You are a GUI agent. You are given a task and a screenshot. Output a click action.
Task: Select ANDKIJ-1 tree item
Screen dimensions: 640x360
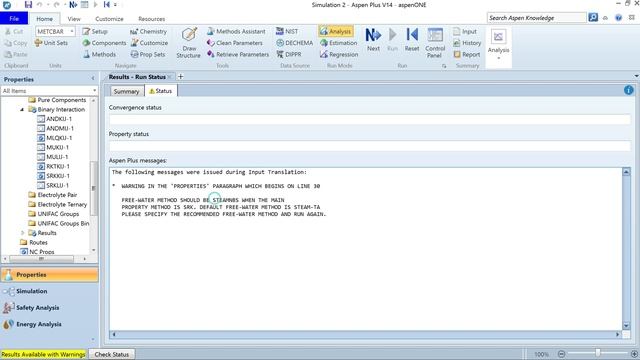pos(54,119)
